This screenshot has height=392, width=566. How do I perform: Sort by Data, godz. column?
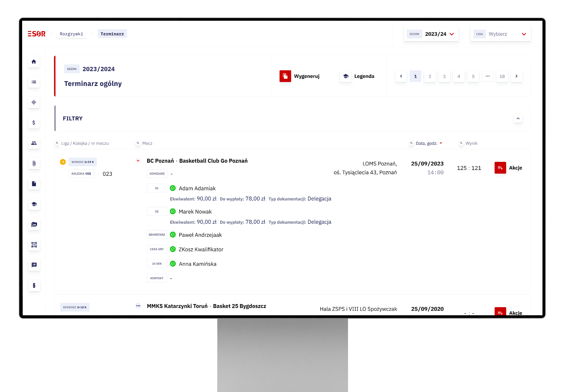coord(426,143)
